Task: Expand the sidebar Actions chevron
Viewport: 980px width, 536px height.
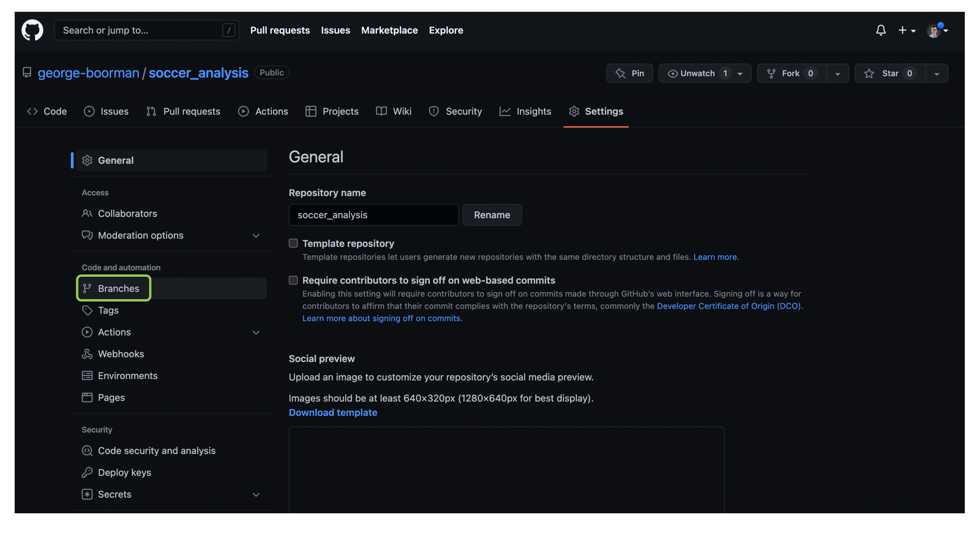Action: (x=256, y=332)
